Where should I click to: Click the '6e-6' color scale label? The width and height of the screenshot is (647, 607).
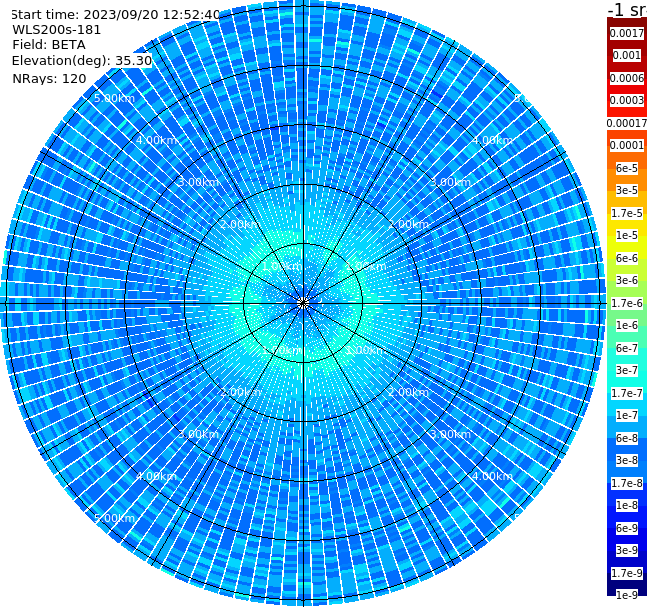[x=627, y=258]
